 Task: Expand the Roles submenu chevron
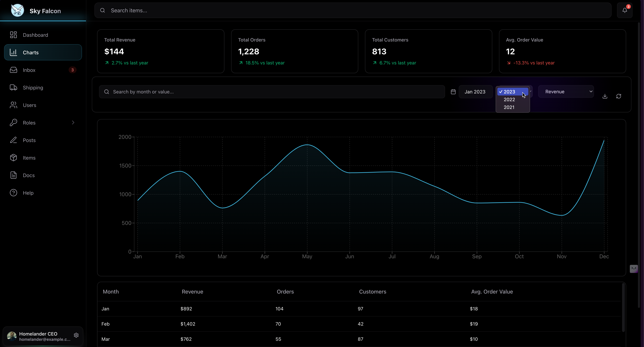73,123
